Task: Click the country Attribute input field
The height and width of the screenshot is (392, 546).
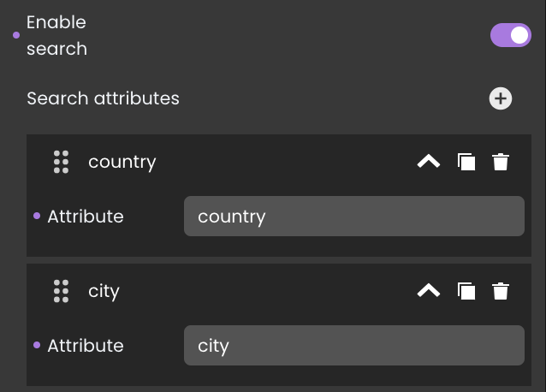Action: [354, 217]
